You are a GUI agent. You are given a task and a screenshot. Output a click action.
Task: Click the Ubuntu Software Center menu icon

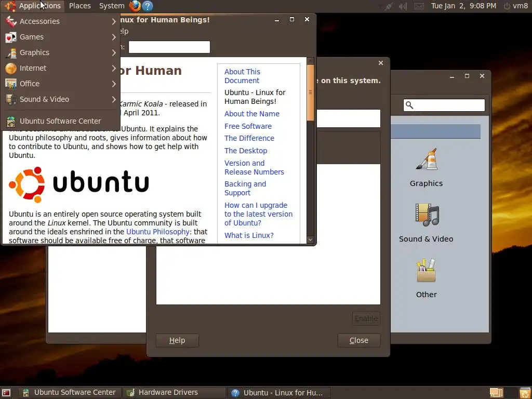pos(11,121)
